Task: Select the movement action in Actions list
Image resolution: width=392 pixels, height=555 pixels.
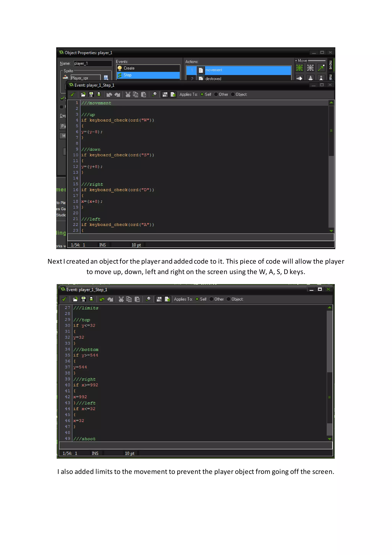Action: pos(238,70)
